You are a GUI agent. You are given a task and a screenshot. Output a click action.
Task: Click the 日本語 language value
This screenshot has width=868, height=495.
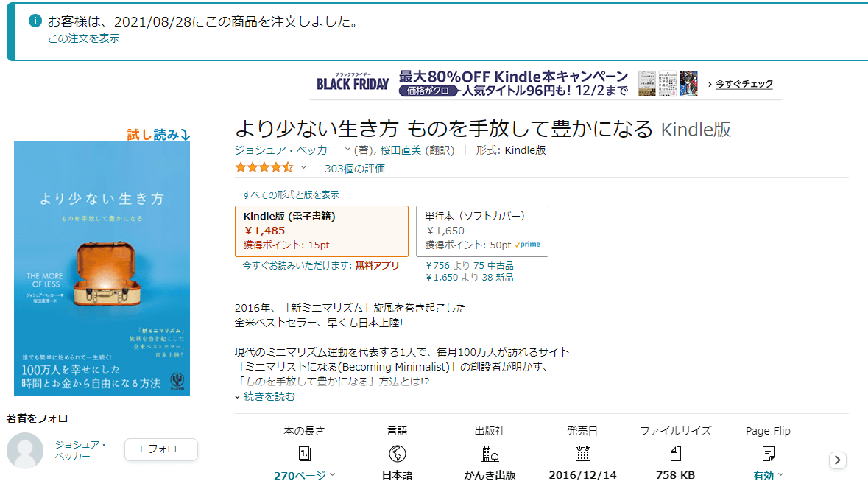pos(397,475)
